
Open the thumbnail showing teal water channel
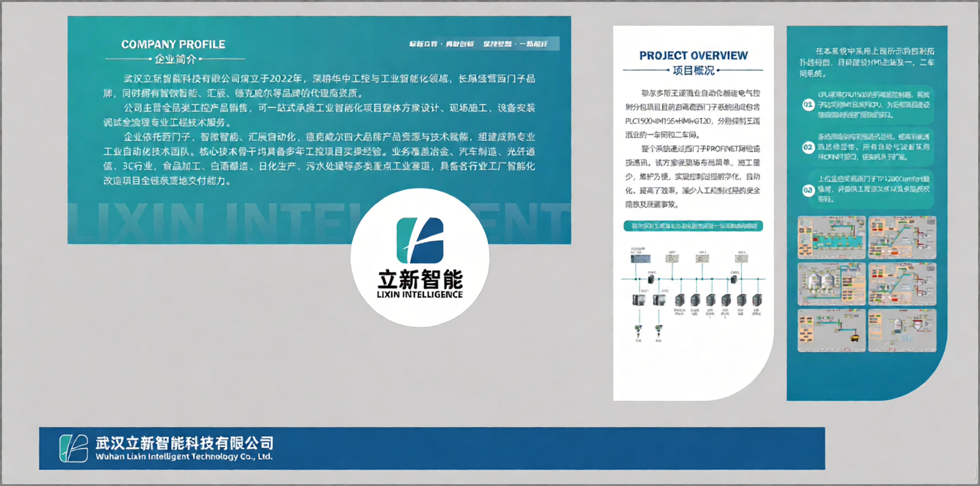click(831, 238)
